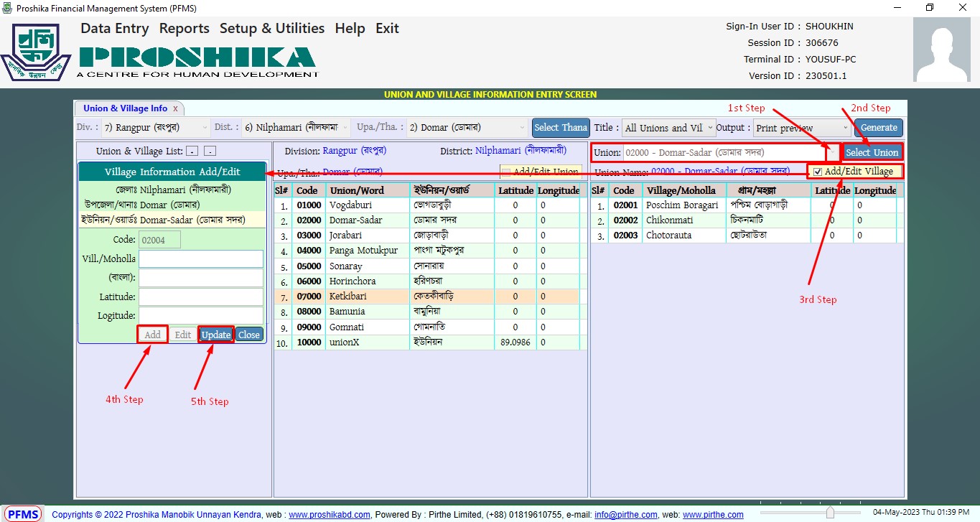Viewport: 980px width, 522px height.
Task: Select Sonaray union row
Action: (426, 266)
